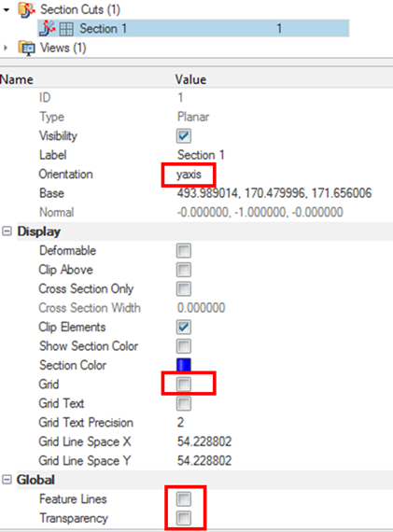The image size is (393, 532).
Task: Enable the Deformable checkbox
Action: [184, 251]
